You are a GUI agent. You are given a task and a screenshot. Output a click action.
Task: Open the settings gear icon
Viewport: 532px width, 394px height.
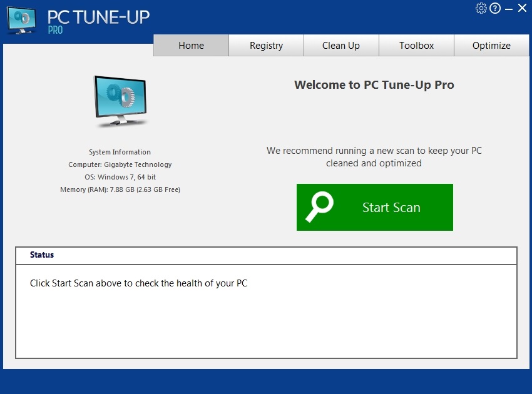(481, 8)
